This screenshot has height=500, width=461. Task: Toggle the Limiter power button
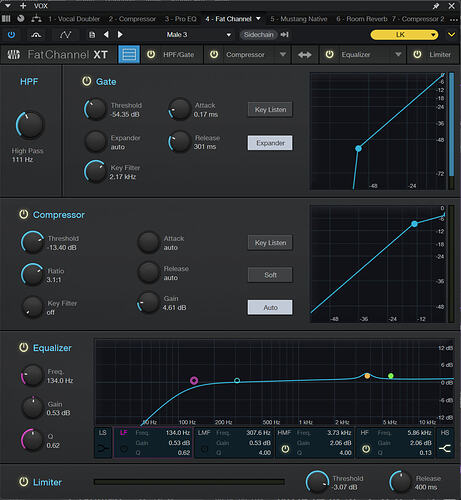[x=23, y=482]
